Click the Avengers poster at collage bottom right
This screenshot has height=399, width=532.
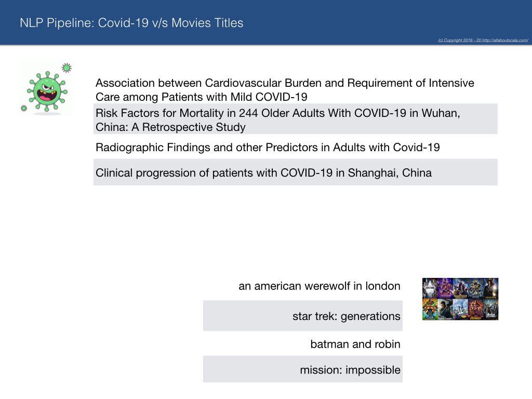tap(491, 310)
